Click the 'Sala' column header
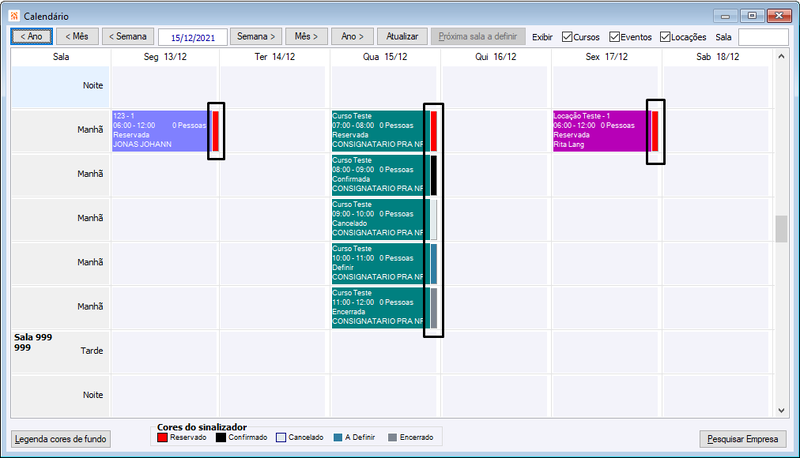Image resolution: width=800 pixels, height=458 pixels. pyautogui.click(x=61, y=57)
